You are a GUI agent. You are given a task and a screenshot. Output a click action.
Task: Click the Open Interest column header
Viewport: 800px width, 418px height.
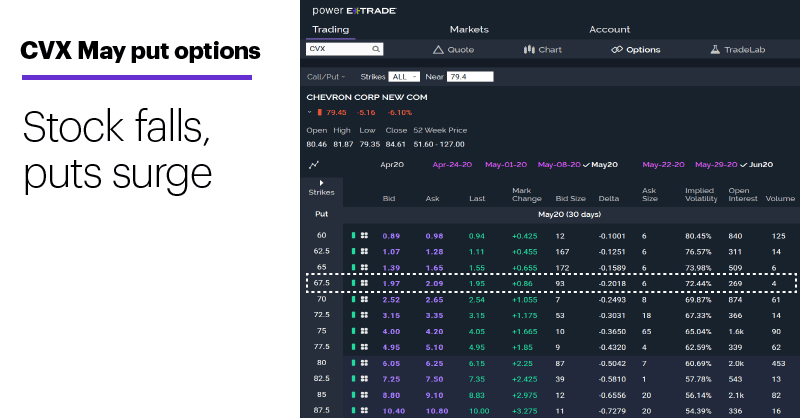point(743,194)
